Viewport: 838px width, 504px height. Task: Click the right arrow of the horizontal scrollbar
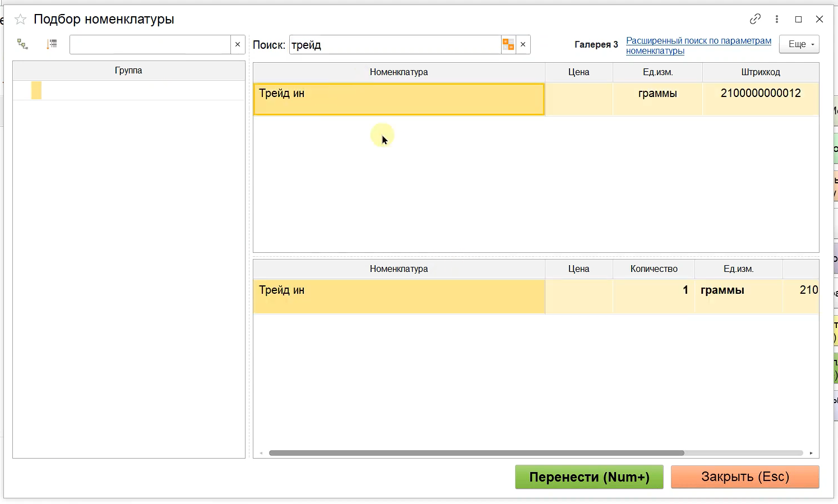[811, 453]
